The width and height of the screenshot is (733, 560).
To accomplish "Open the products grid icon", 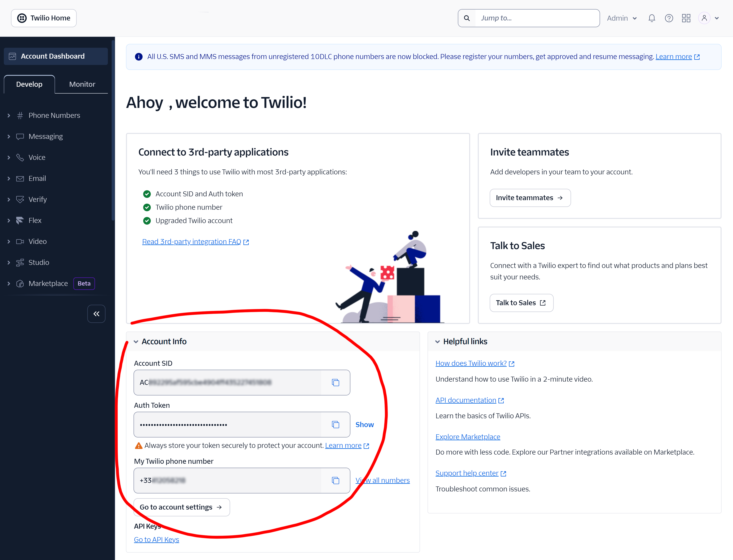I will click(x=686, y=18).
